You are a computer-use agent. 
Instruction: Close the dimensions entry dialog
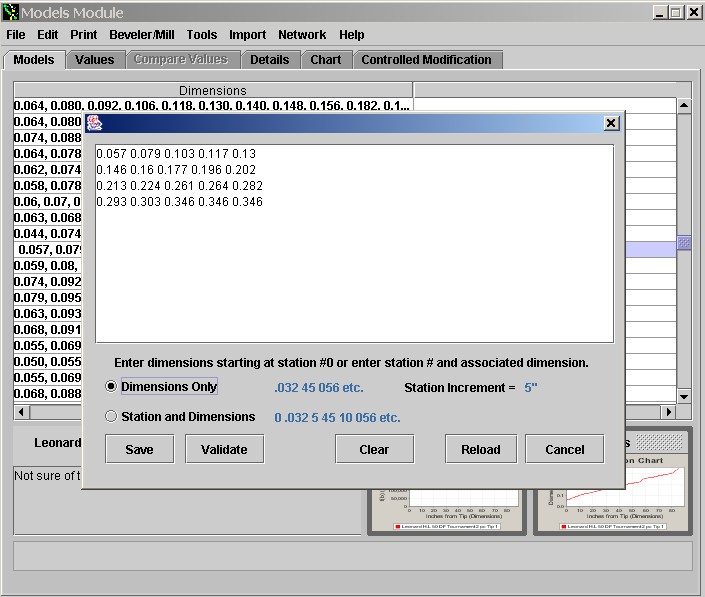pyautogui.click(x=611, y=123)
